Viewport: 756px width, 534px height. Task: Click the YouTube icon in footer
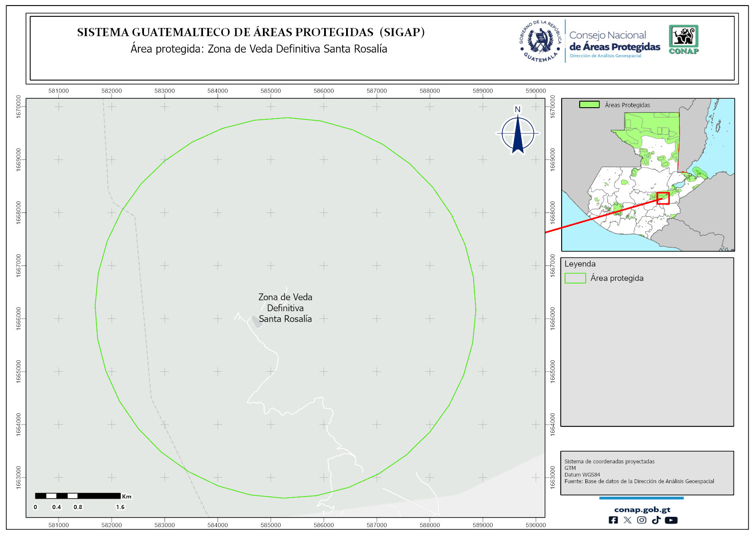point(671,520)
